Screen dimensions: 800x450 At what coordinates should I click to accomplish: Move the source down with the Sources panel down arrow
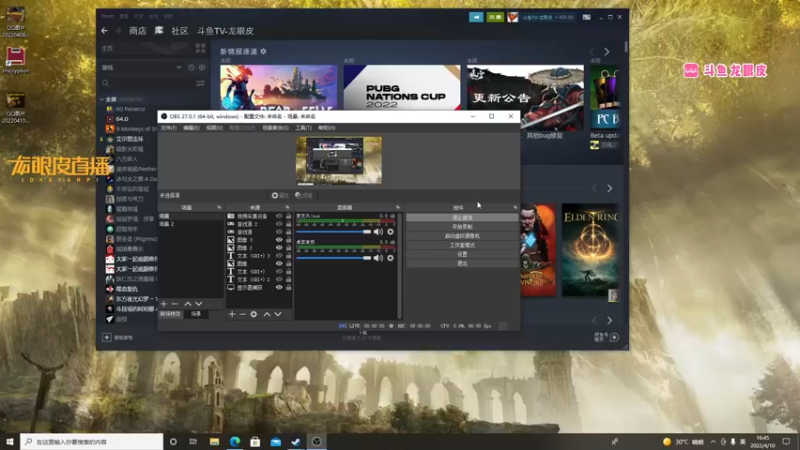[x=278, y=314]
